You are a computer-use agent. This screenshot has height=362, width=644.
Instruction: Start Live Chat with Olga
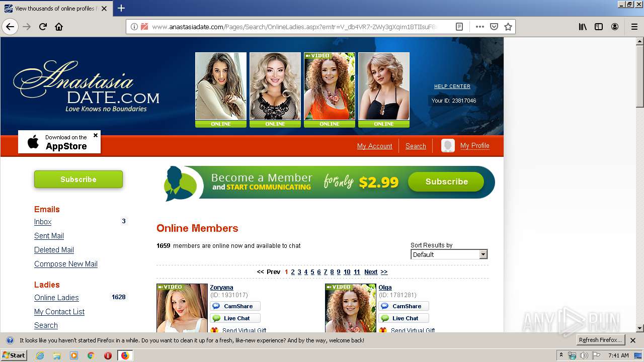[404, 318]
